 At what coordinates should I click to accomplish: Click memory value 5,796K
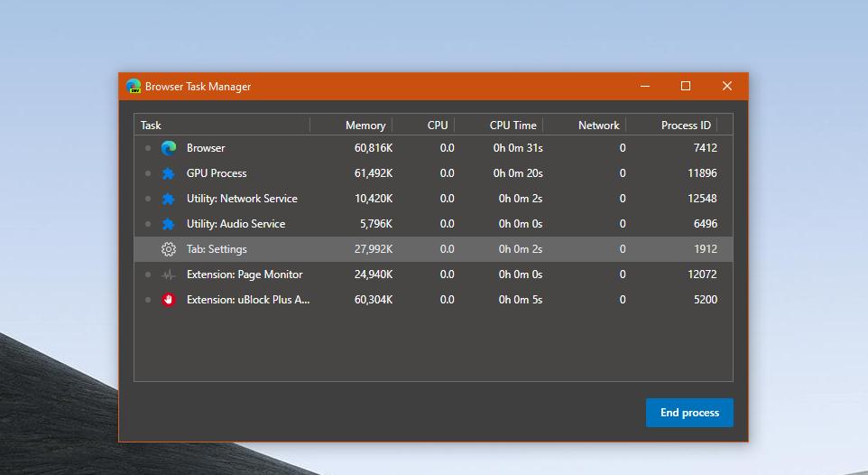[376, 224]
